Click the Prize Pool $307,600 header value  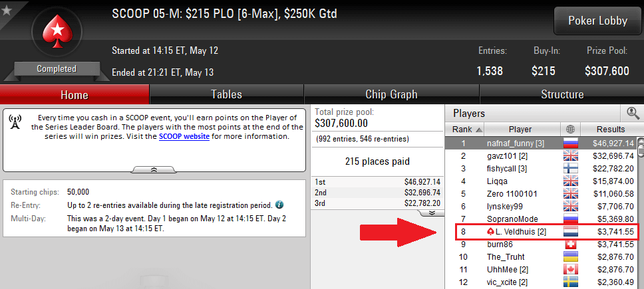607,71
